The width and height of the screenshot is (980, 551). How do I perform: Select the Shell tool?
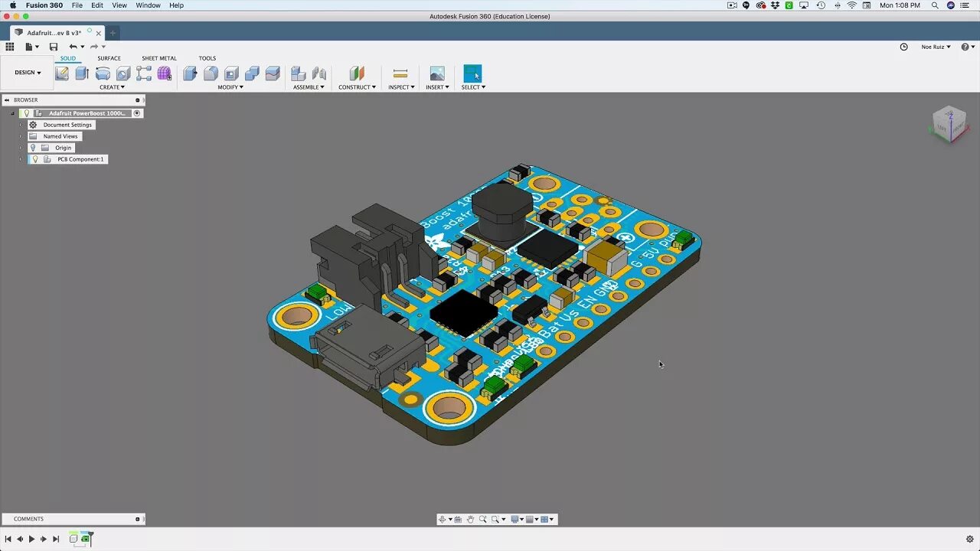tap(231, 73)
